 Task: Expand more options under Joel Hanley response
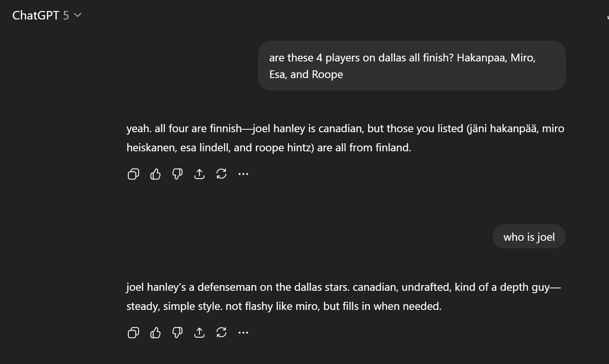coord(243,333)
